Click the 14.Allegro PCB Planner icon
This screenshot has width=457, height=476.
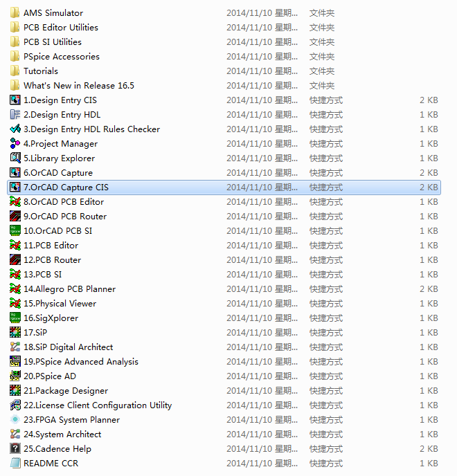(x=15, y=289)
